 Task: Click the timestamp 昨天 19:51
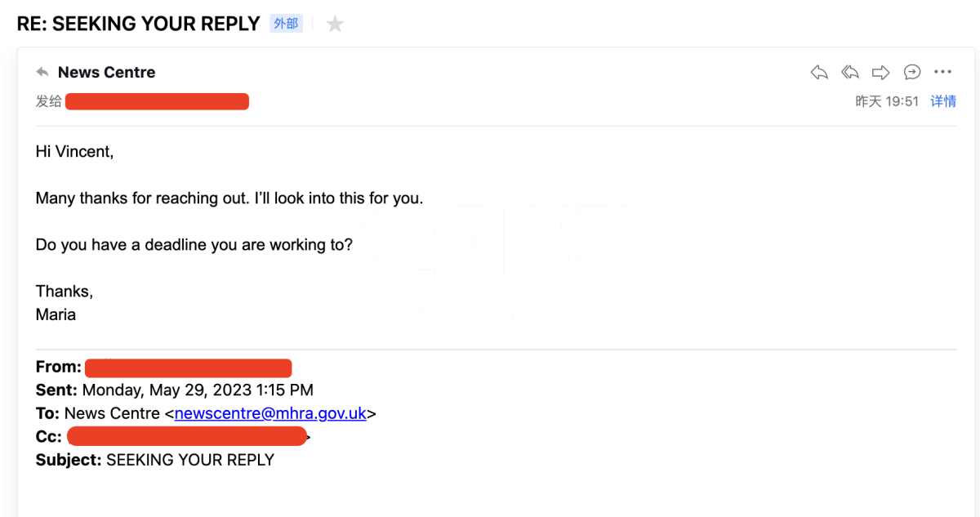[x=887, y=101]
